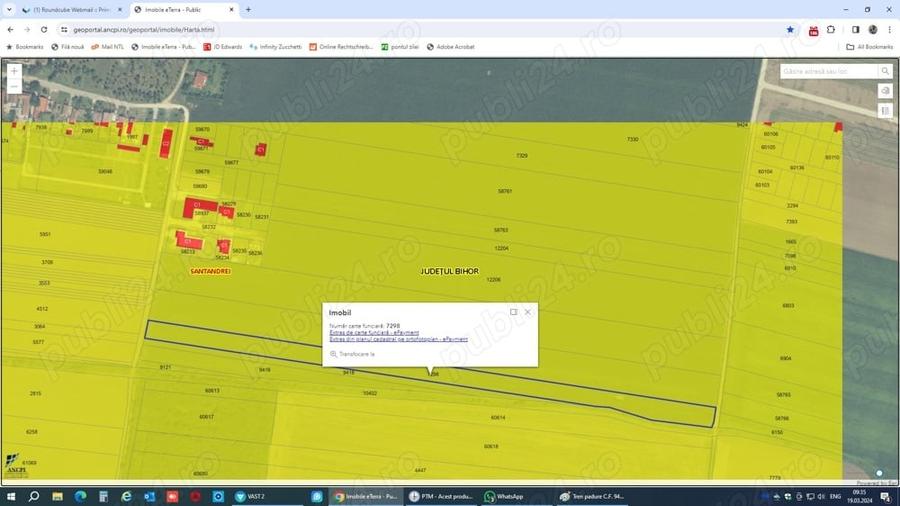
Task: Reload the geoportal page
Action: point(44,30)
